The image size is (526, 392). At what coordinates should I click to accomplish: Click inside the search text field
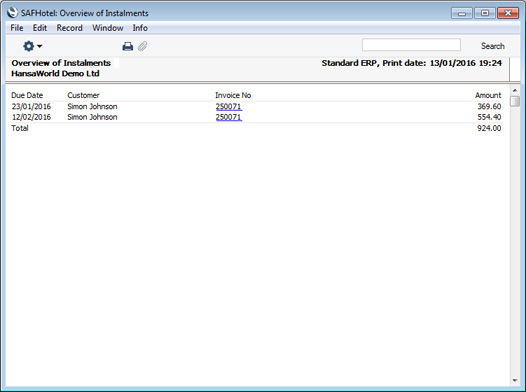[411, 45]
